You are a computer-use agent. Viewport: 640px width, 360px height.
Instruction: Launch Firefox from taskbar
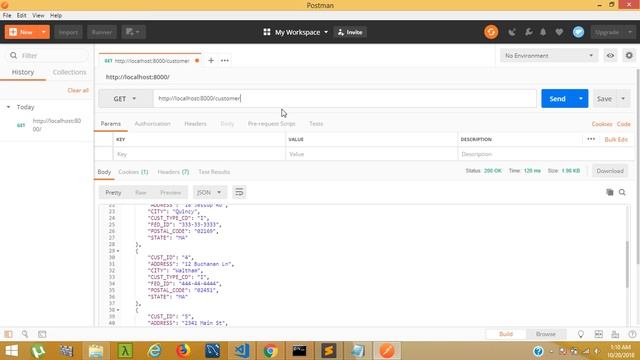pyautogui.click(x=183, y=351)
